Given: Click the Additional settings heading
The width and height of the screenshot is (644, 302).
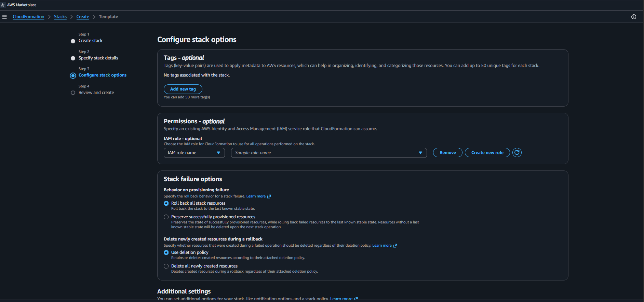Looking at the screenshot, I should (x=184, y=291).
